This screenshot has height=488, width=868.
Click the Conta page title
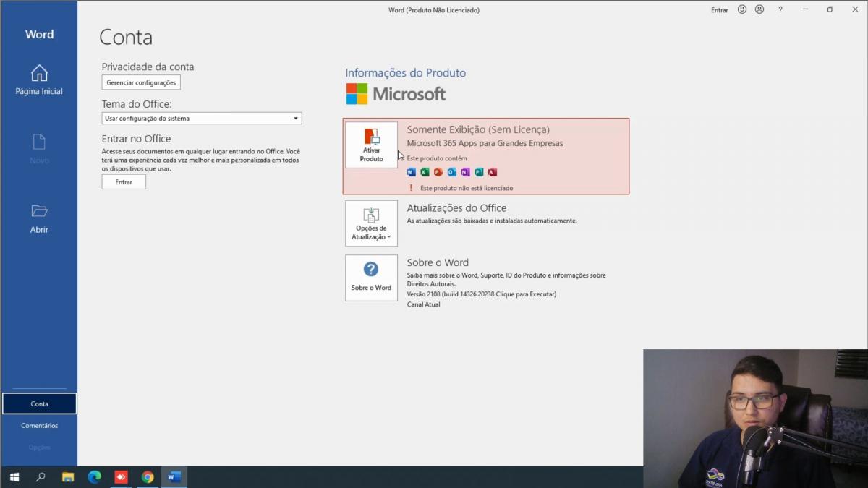click(x=126, y=37)
